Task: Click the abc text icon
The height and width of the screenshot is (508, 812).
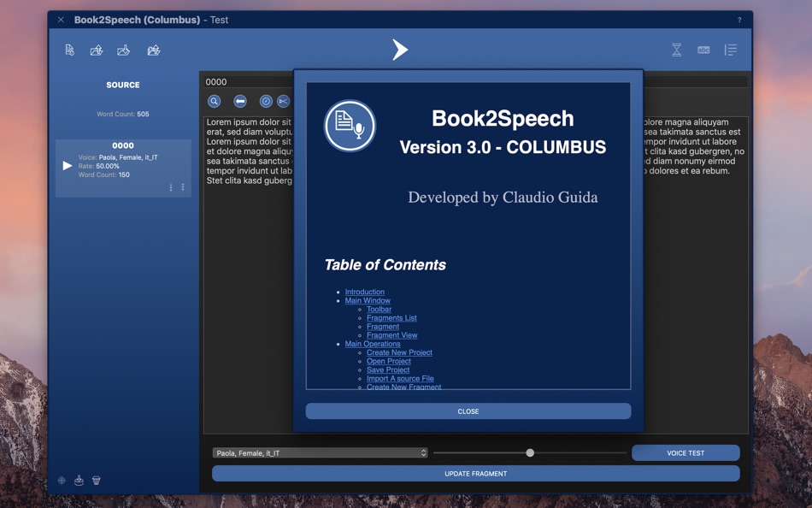Action: [x=703, y=50]
